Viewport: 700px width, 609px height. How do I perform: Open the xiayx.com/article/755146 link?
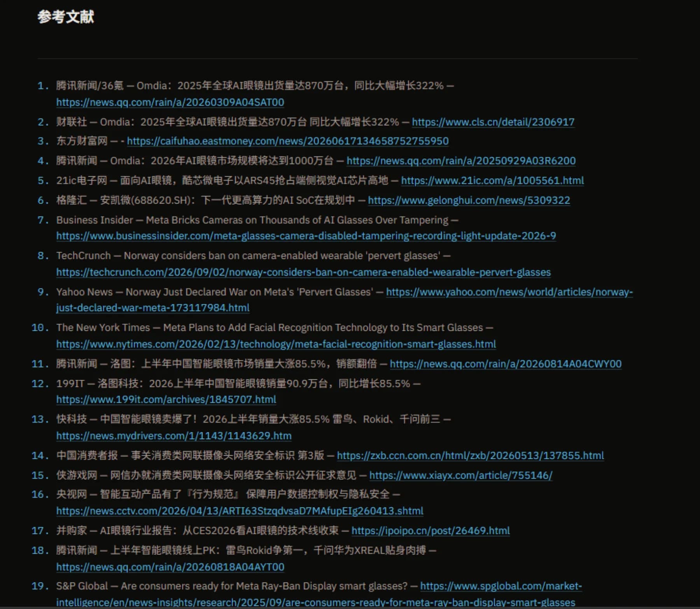tap(461, 476)
